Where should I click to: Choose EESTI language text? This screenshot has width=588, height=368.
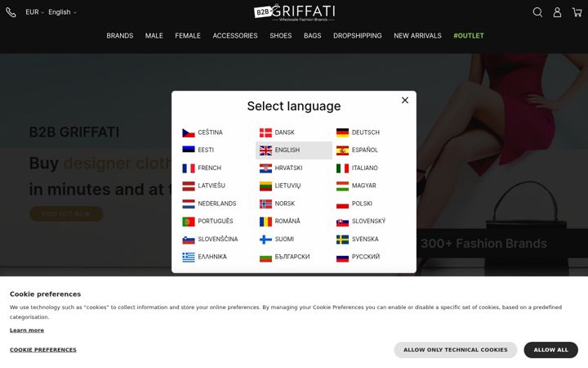(206, 150)
